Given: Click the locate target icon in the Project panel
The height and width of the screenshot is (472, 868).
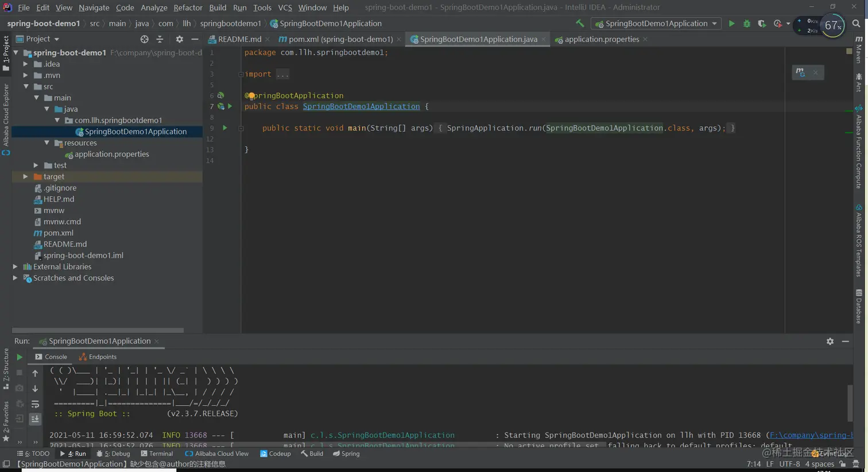Looking at the screenshot, I should (x=144, y=39).
